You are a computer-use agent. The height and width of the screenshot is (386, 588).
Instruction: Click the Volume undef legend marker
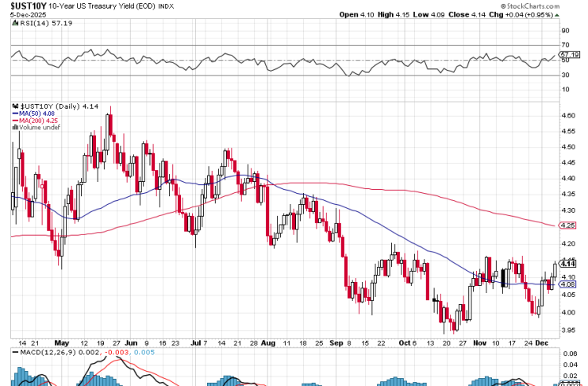[13, 127]
